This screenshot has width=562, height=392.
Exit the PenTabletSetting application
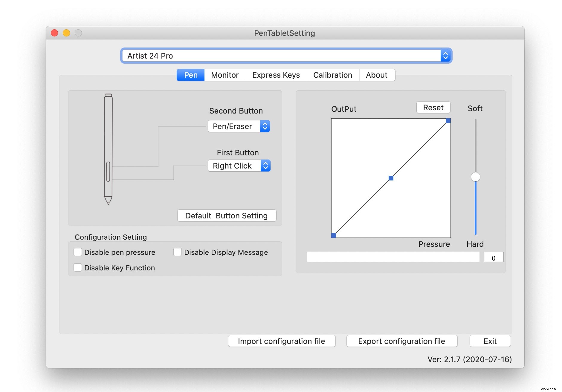(490, 341)
